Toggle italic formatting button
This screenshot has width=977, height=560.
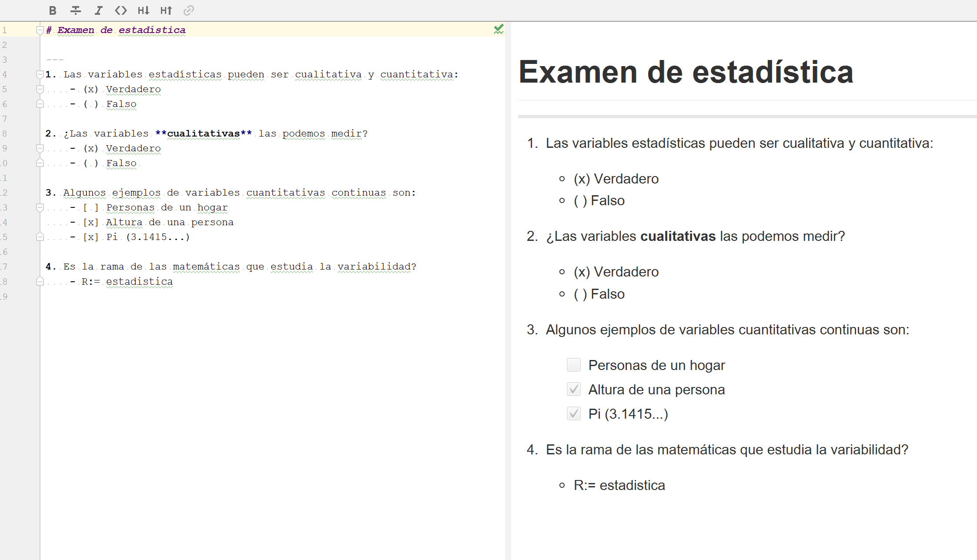click(99, 10)
